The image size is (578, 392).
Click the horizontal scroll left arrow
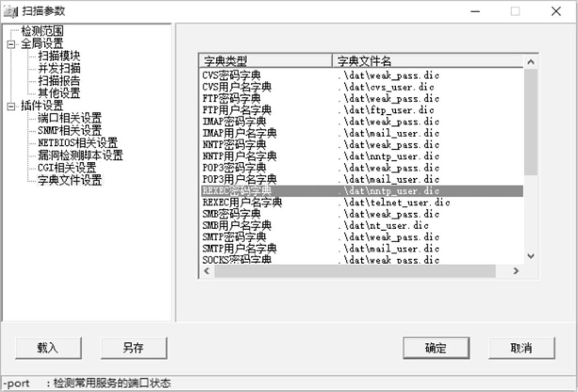[x=207, y=271]
